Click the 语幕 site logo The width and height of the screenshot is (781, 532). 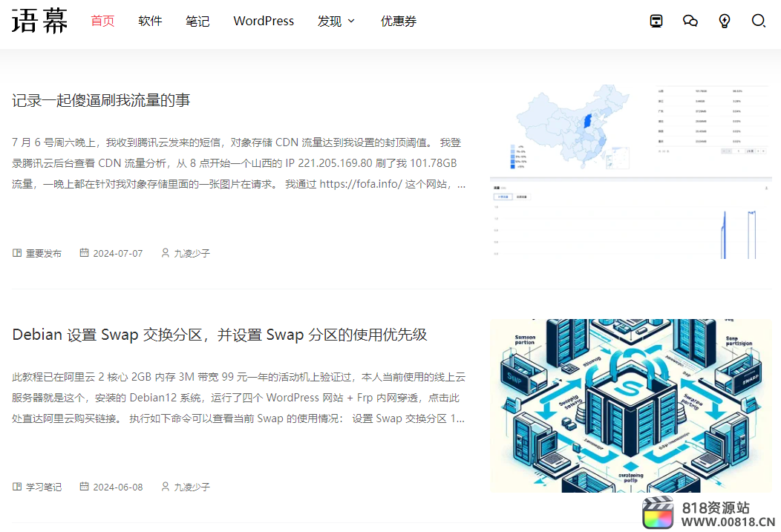pos(40,21)
